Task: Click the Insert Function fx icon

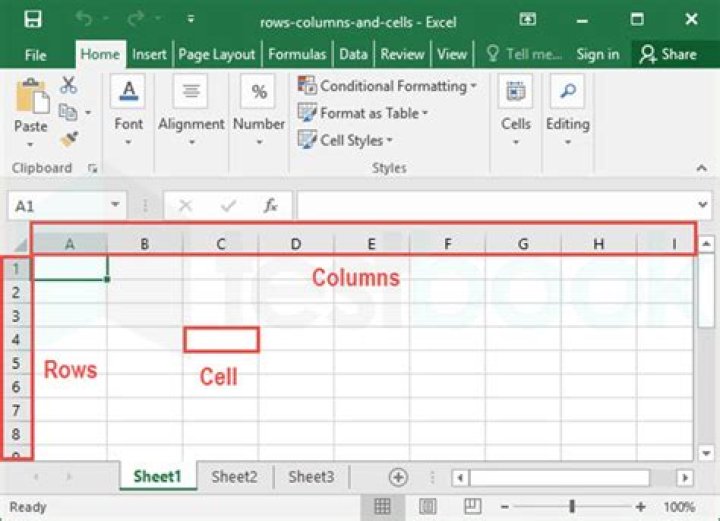Action: (x=270, y=205)
